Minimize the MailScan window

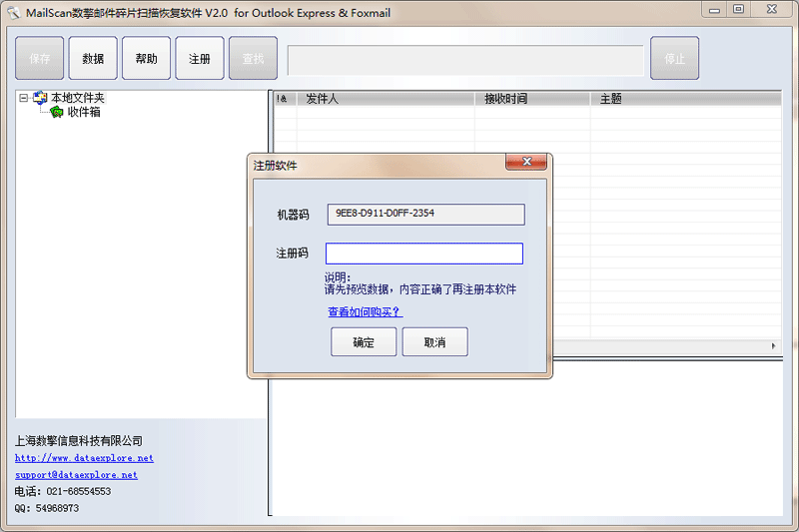point(714,10)
